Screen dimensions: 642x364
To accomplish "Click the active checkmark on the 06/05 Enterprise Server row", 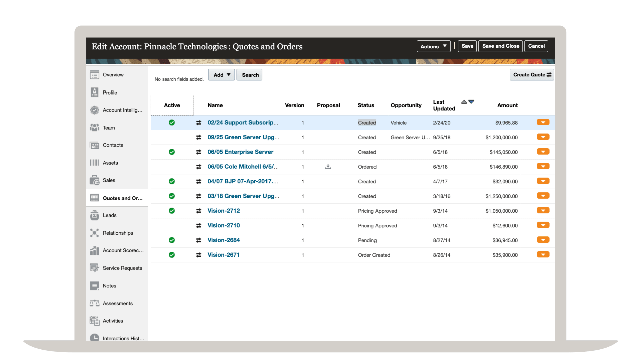I will (172, 152).
